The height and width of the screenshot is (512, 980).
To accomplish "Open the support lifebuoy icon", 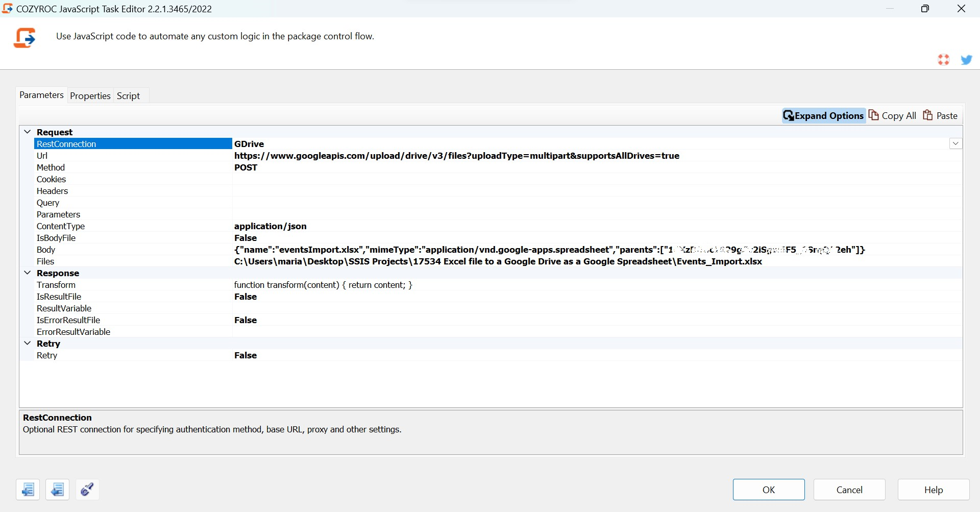I will (x=943, y=60).
